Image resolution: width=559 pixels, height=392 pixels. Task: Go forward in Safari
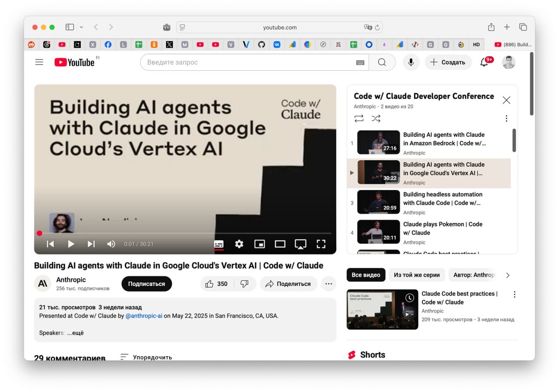tap(111, 27)
